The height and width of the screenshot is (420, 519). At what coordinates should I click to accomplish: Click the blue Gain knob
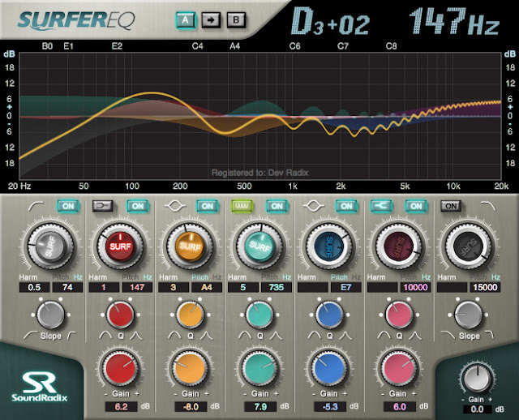click(x=330, y=369)
